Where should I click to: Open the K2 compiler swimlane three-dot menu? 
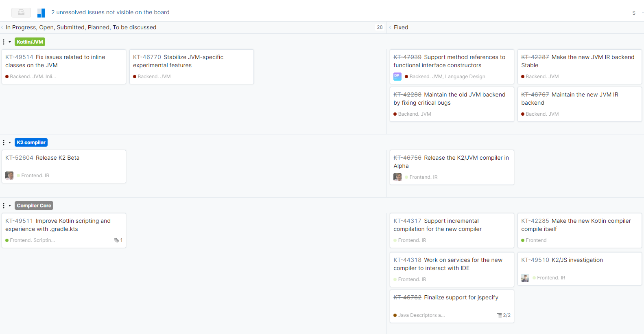(4, 143)
